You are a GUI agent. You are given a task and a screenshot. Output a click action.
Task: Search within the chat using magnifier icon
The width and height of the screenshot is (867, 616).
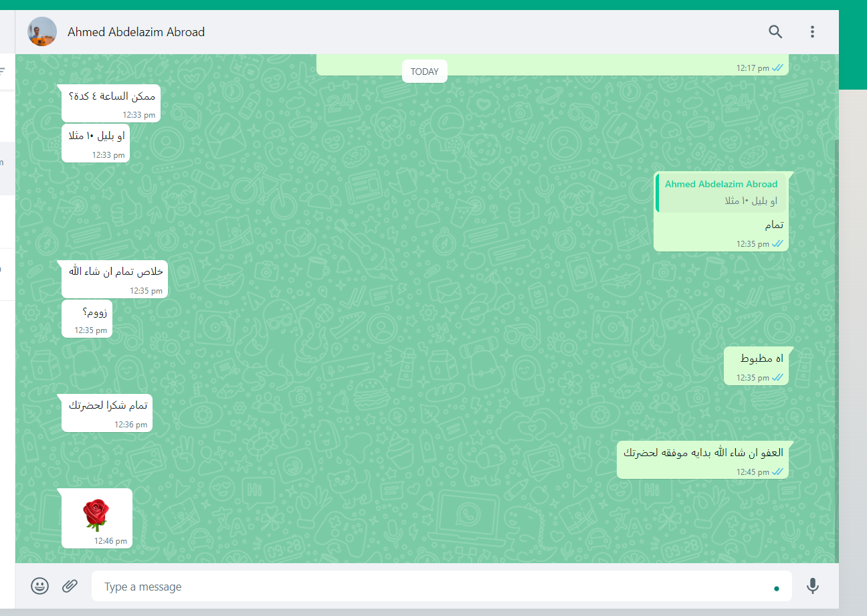(775, 31)
